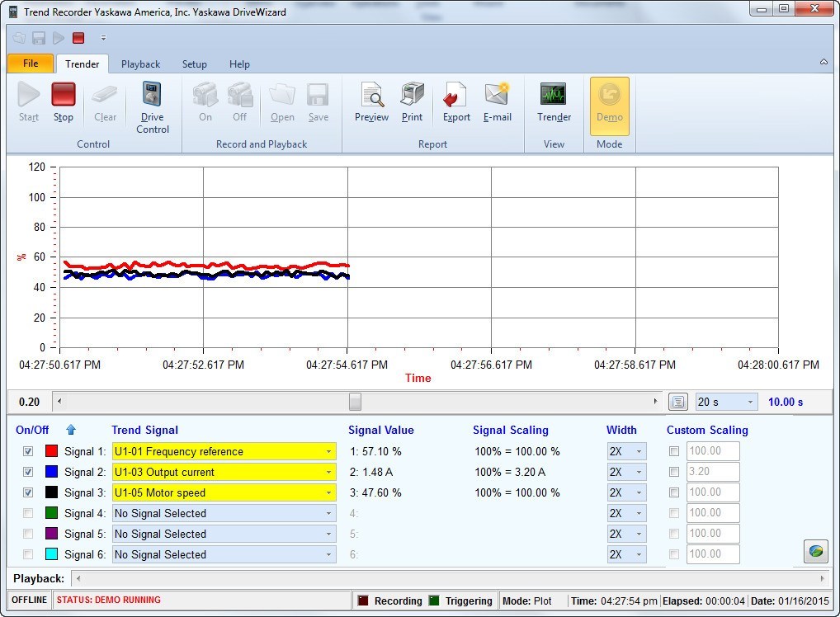Screen dimensions: 840x617
Task: Switch to the Setup tab
Action: [x=195, y=64]
